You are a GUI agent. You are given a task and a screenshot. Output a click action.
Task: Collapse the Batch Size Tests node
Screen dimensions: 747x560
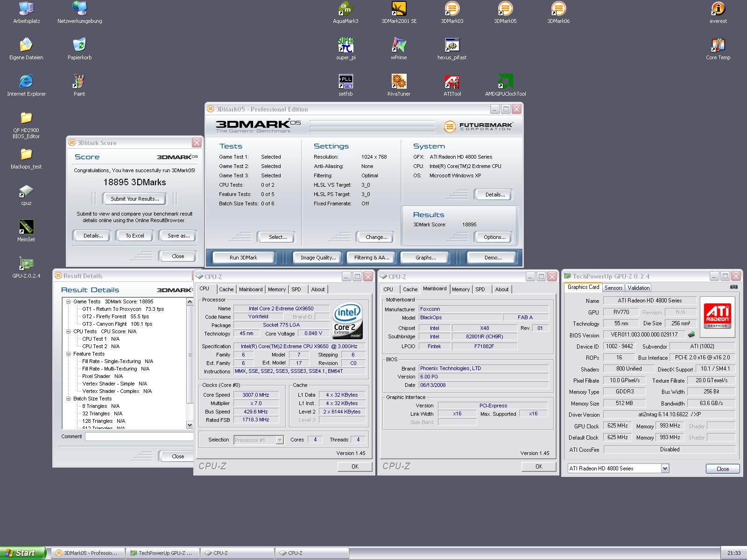[69, 399]
